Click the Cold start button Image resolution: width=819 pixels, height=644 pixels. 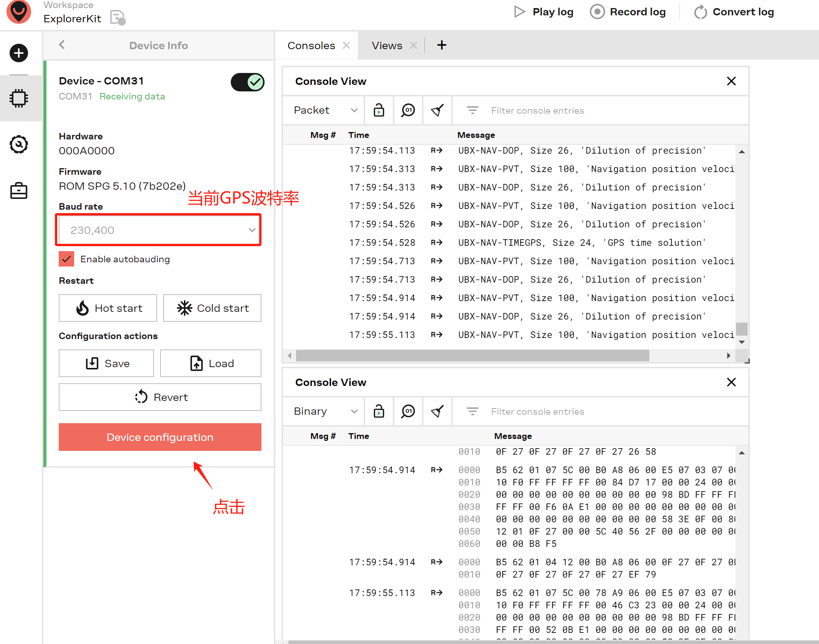point(212,308)
